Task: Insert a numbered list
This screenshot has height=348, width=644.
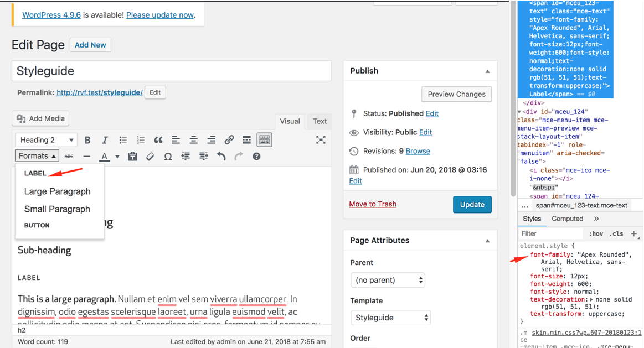Action: tap(141, 140)
